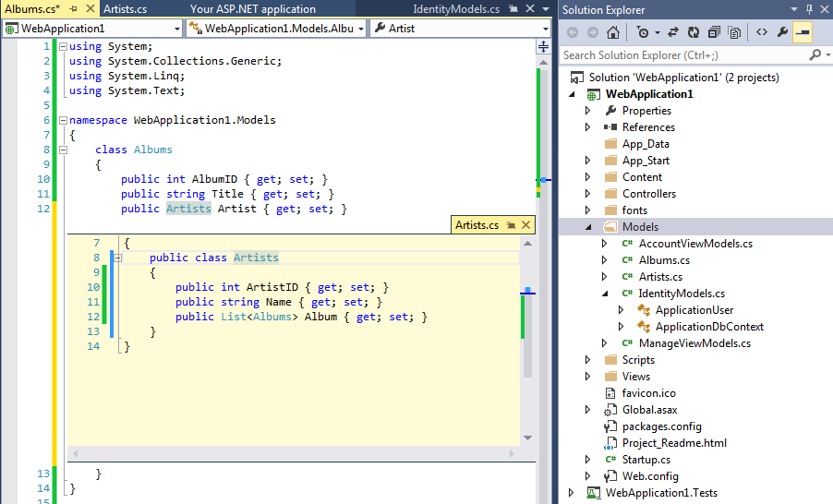Click the editor split-window handle icon
This screenshot has height=504, width=833.
tap(543, 47)
